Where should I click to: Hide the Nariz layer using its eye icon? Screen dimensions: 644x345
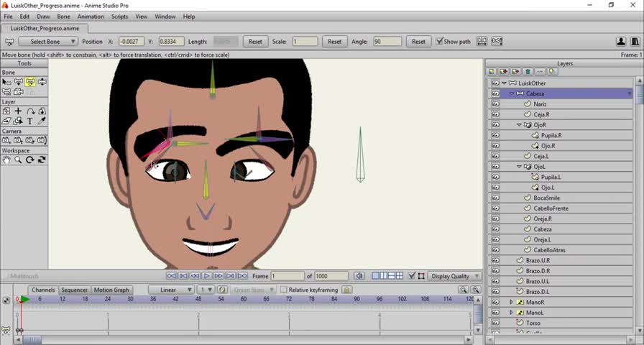(495, 104)
